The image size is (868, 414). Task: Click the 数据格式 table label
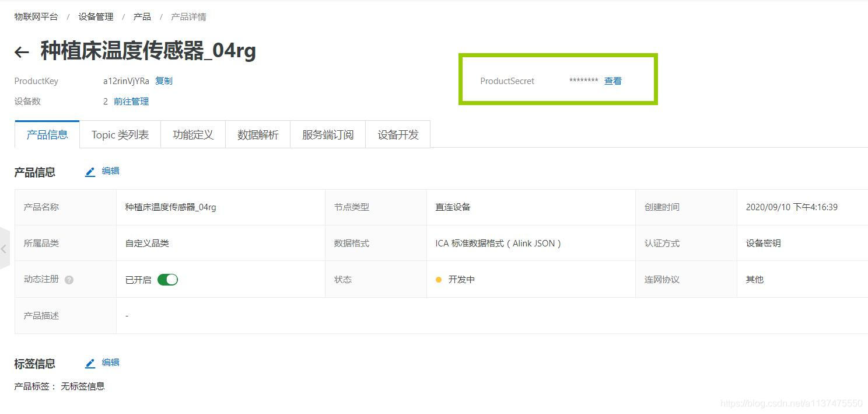pyautogui.click(x=352, y=243)
